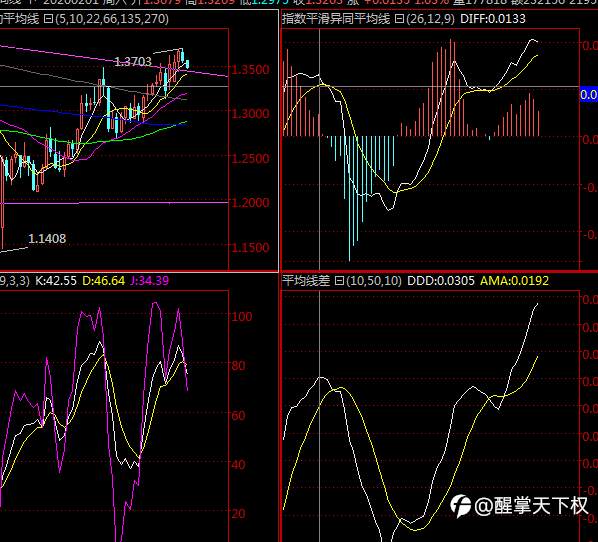Select the 40 level on KDJ axis
The height and width of the screenshot is (542, 598).
click(238, 465)
